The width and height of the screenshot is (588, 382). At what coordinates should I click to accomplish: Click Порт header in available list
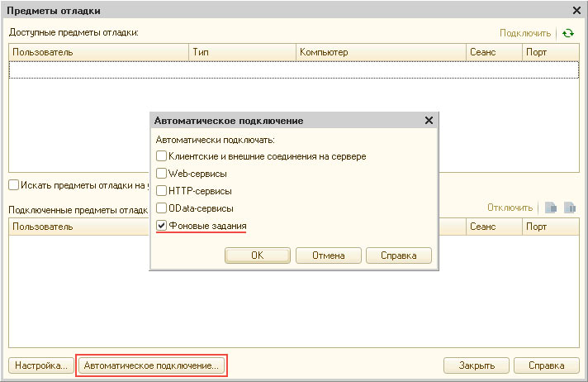pyautogui.click(x=551, y=52)
